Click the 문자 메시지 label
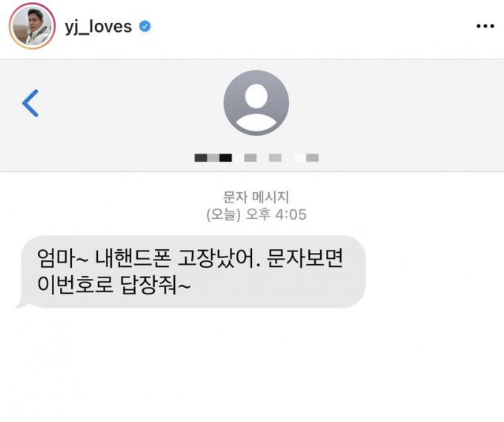 [256, 197]
